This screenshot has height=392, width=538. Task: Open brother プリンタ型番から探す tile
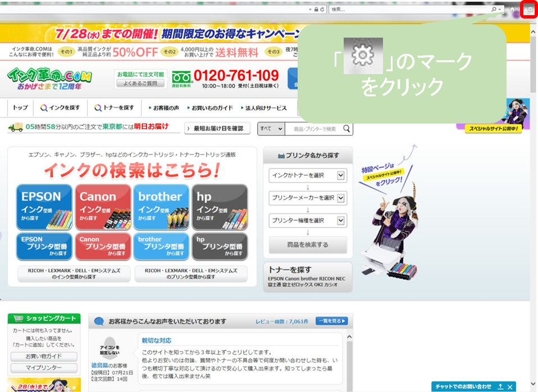pyautogui.click(x=161, y=247)
